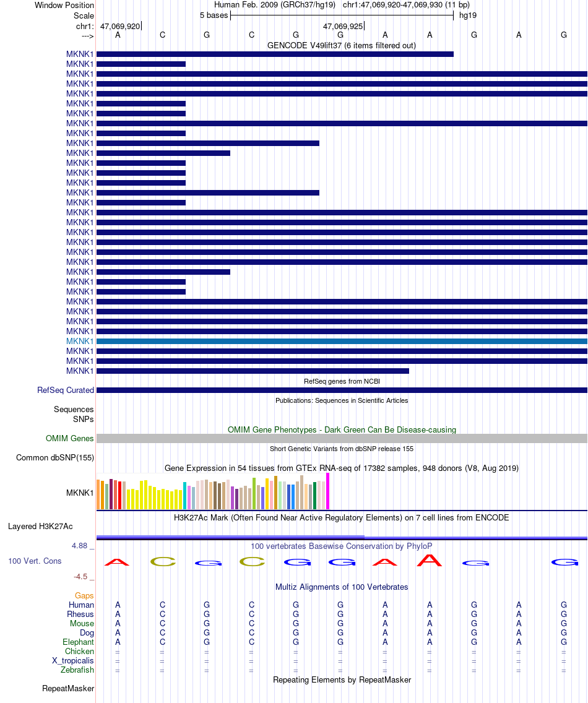This screenshot has width=588, height=703.
Task: Open 100 vertebrates Basewise Conservation title
Action: (341, 546)
